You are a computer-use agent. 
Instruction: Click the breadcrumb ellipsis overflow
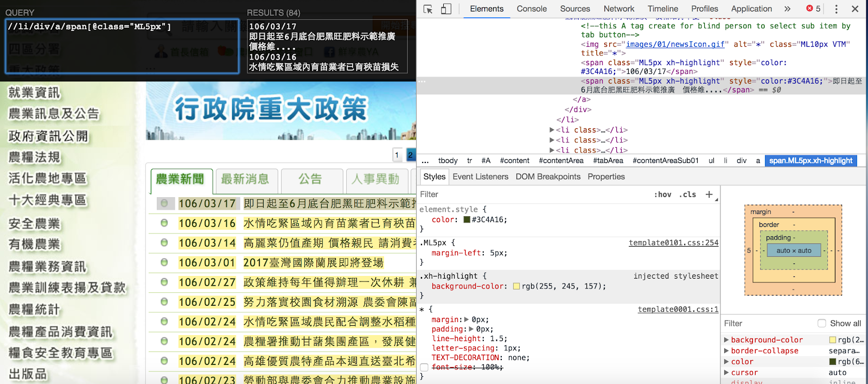coord(425,161)
